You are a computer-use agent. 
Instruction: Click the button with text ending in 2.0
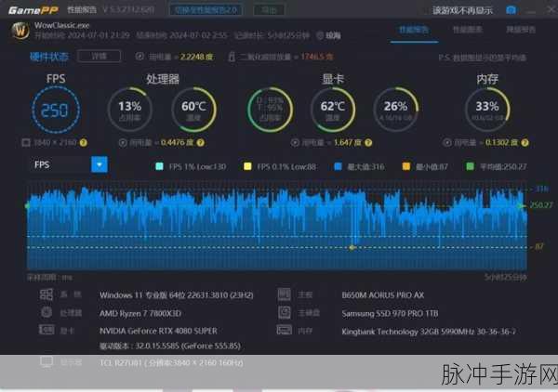206,9
